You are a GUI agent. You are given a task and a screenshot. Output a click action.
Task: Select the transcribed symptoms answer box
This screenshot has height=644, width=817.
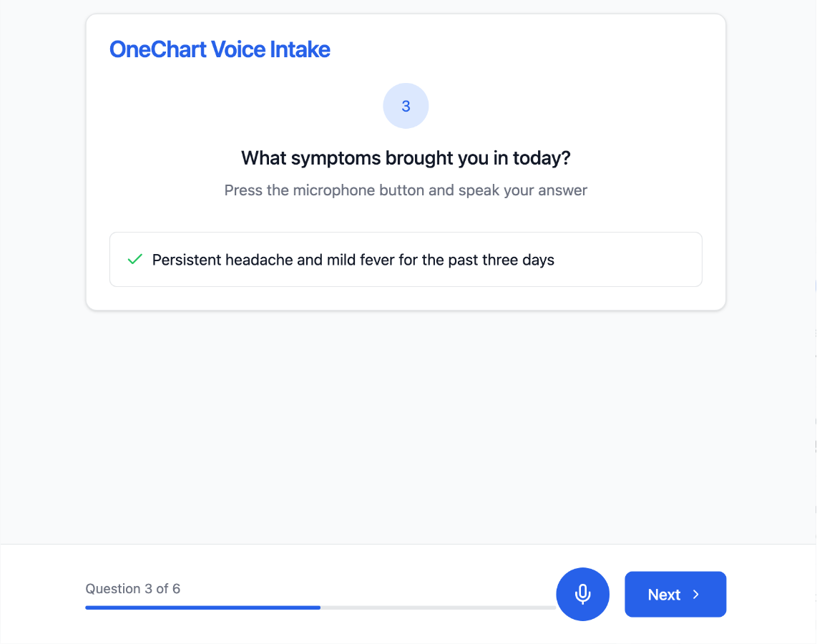[x=406, y=259]
